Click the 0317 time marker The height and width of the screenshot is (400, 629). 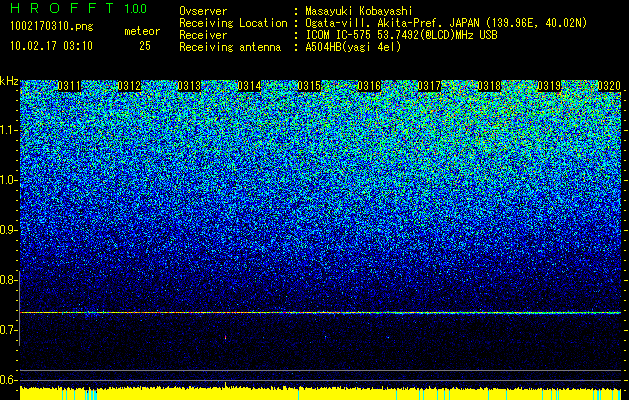[x=429, y=86]
